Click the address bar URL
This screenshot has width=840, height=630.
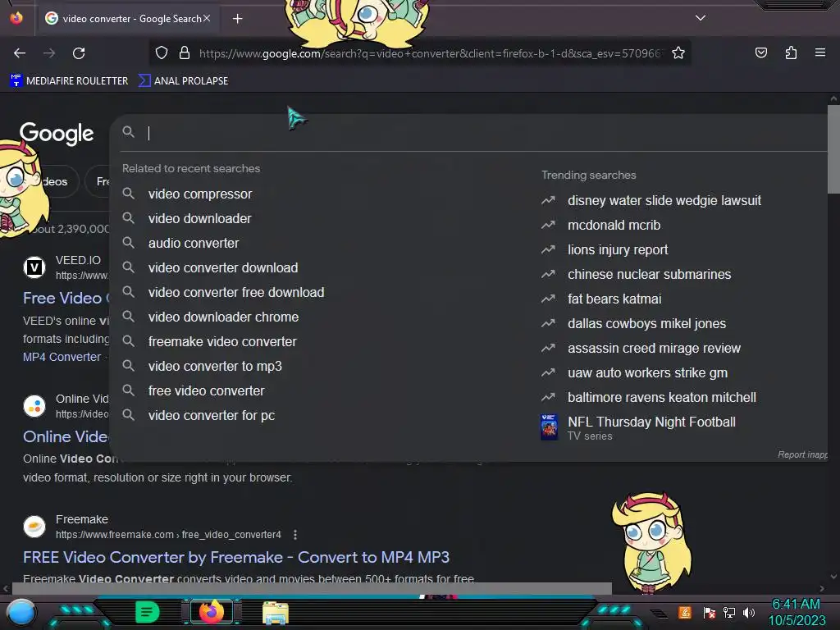pos(431,53)
